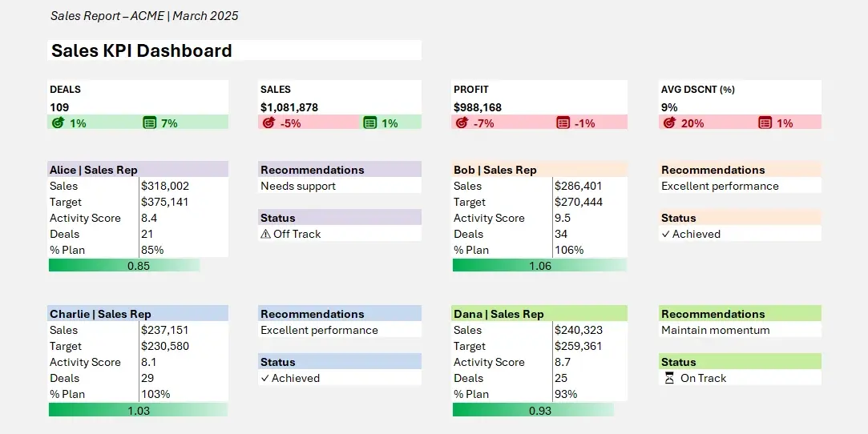868x434 pixels.
Task: Click the red target icon under SALES
Action: pos(268,123)
